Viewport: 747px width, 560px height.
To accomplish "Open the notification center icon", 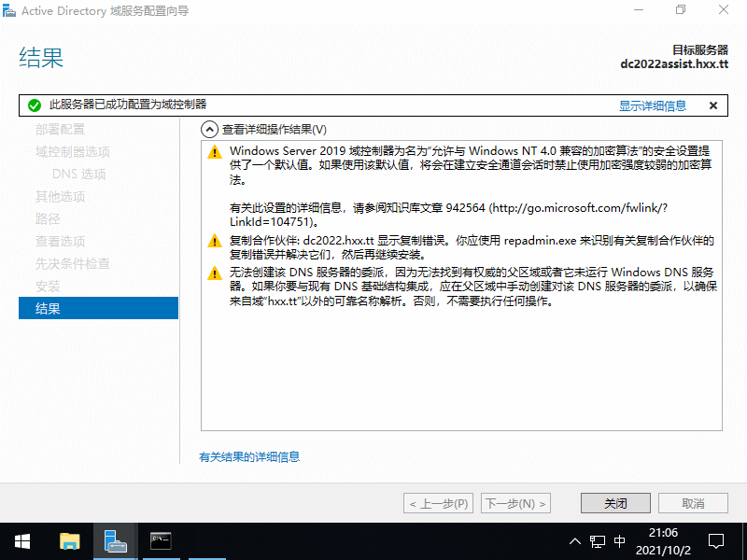I will 716,541.
